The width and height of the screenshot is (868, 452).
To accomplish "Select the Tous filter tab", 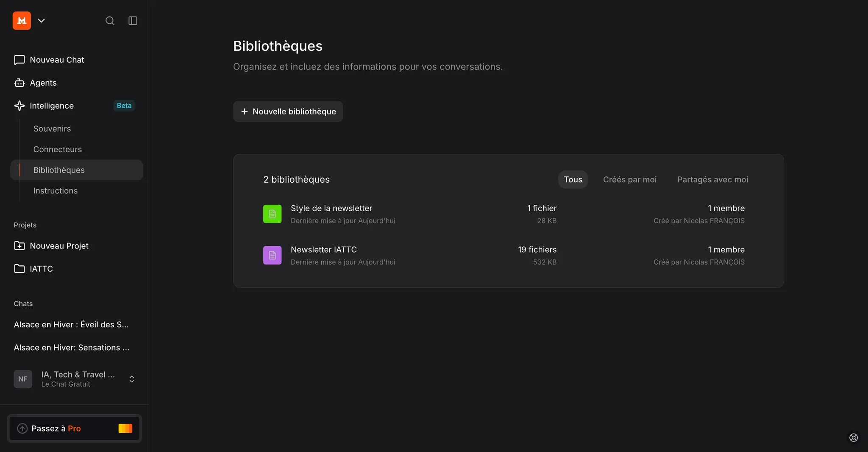I will click(x=573, y=180).
